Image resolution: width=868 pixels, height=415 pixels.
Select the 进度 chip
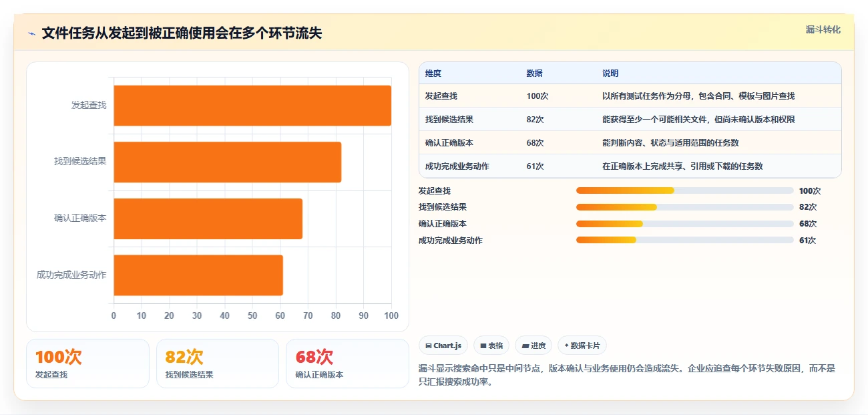[533, 345]
